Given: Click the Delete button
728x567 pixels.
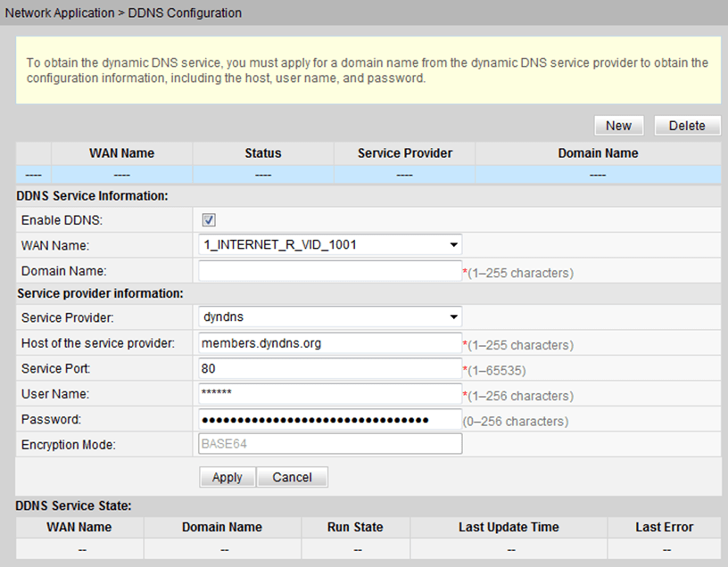Looking at the screenshot, I should point(687,126).
